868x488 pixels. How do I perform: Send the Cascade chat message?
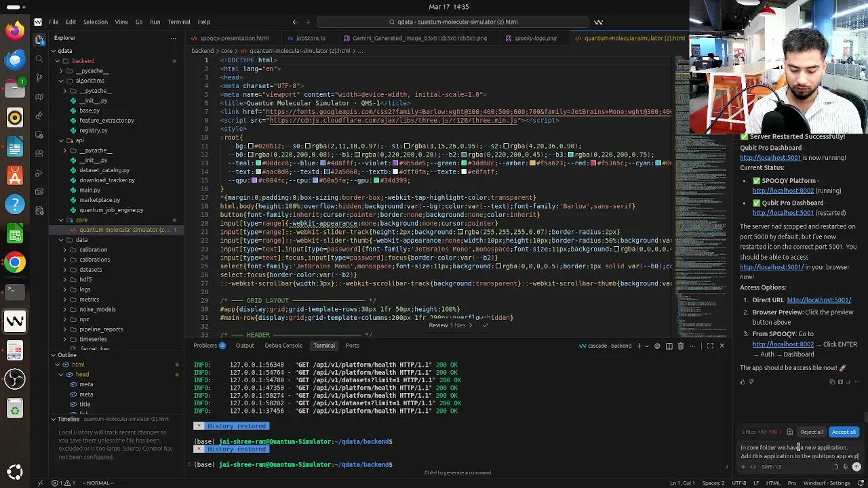point(856,467)
